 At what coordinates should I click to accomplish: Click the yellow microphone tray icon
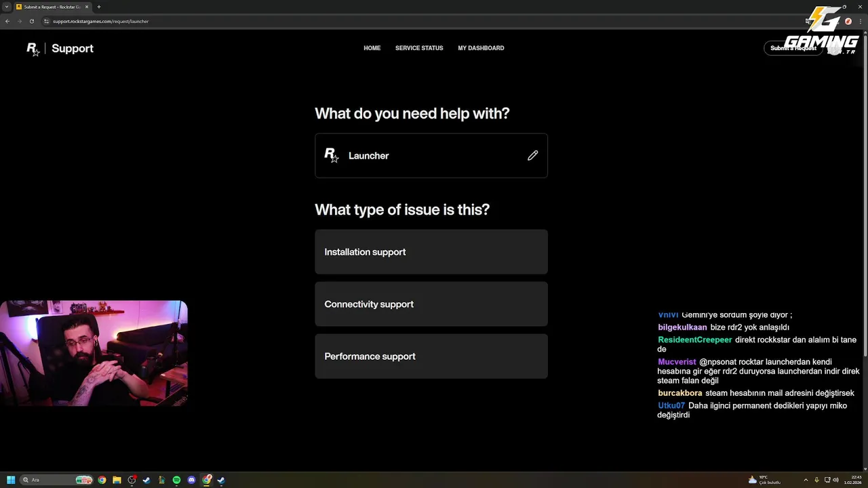click(816, 480)
